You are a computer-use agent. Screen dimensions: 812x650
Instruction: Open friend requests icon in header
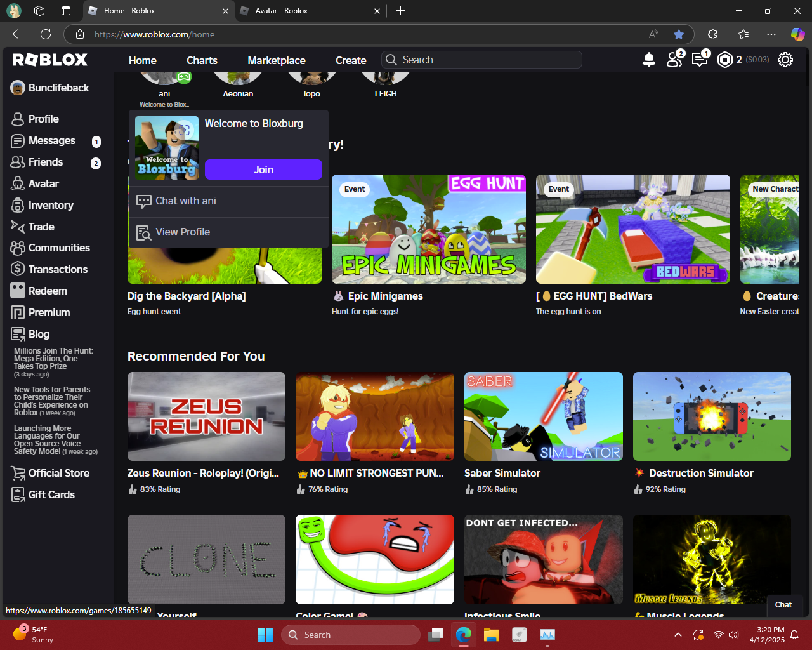(x=675, y=59)
